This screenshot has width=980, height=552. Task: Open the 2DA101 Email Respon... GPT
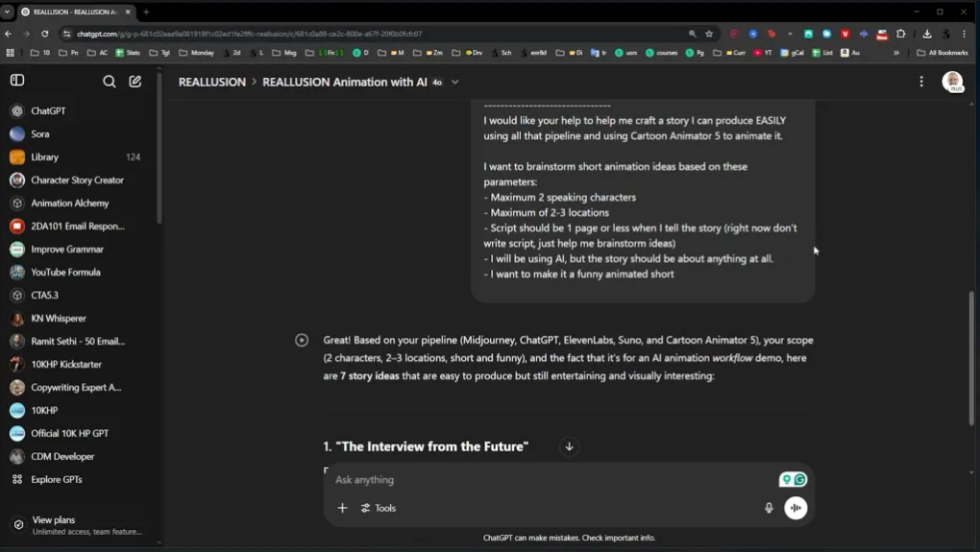tap(78, 226)
